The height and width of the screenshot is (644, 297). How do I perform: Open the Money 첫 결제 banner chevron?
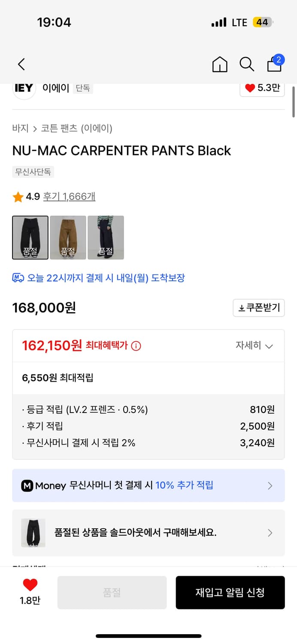pos(270,486)
